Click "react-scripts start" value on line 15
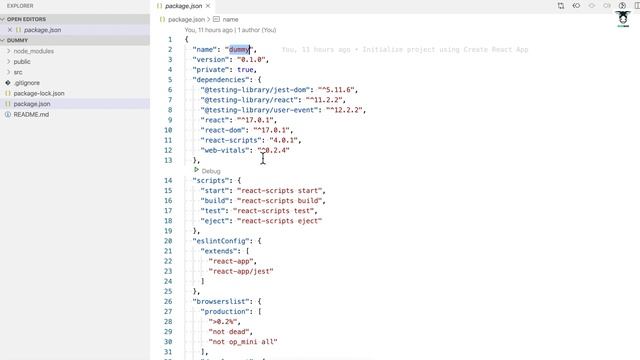The width and height of the screenshot is (640, 360). [280, 191]
